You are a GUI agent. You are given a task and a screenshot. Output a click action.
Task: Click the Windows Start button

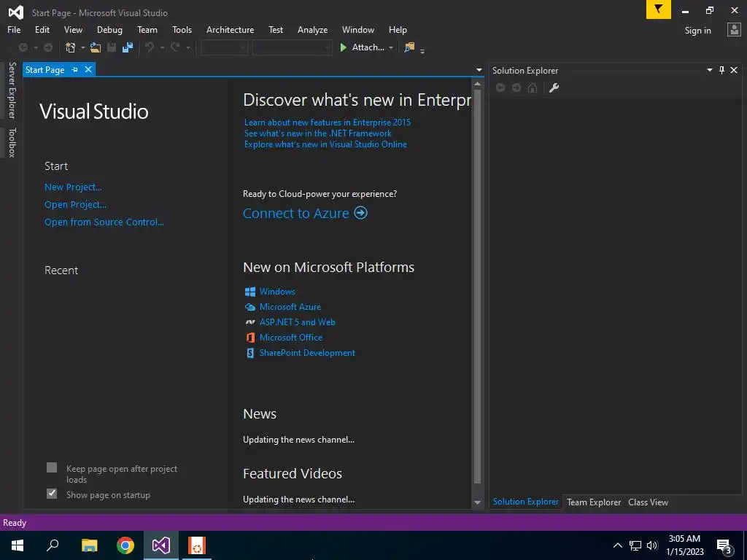(x=18, y=545)
